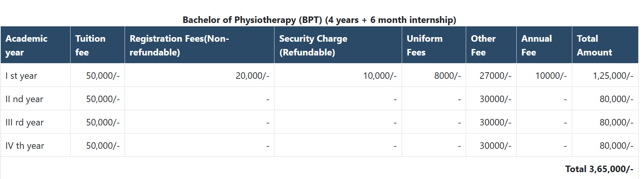Screen dimensions: 644x179
Task: Click the II nd year row label
Action: point(24,99)
